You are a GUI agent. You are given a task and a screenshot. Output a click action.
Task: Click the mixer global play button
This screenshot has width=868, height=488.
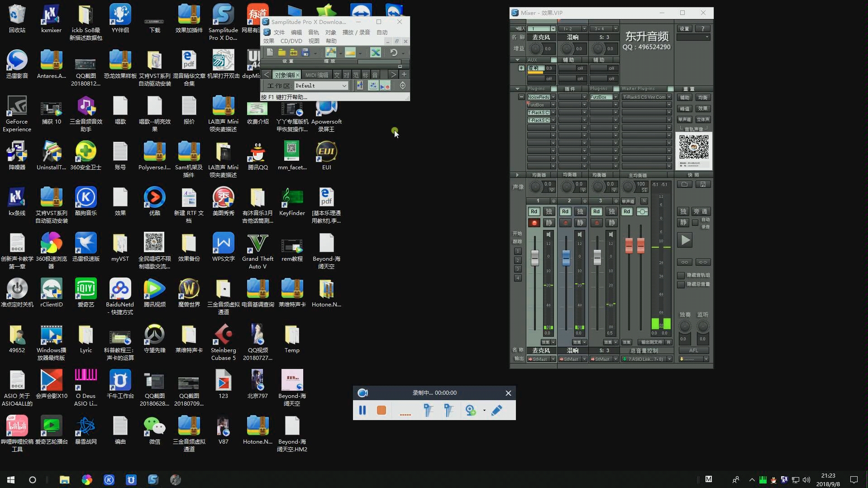pos(685,240)
